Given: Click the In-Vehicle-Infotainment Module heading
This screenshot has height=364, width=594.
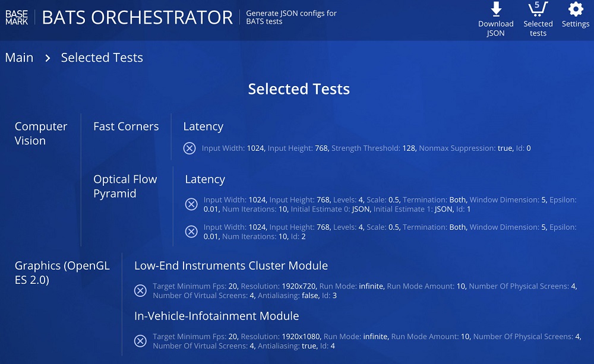Looking at the screenshot, I should [216, 316].
